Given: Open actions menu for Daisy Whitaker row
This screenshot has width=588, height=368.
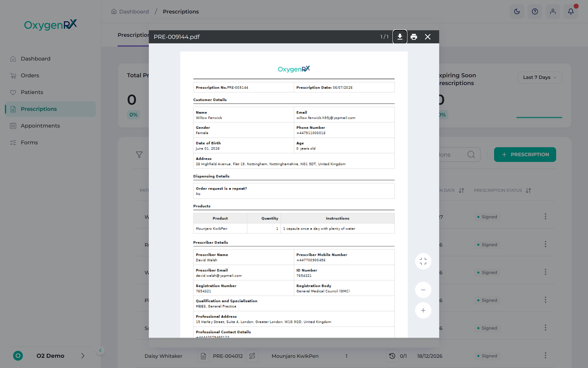Looking at the screenshot, I should (x=546, y=356).
